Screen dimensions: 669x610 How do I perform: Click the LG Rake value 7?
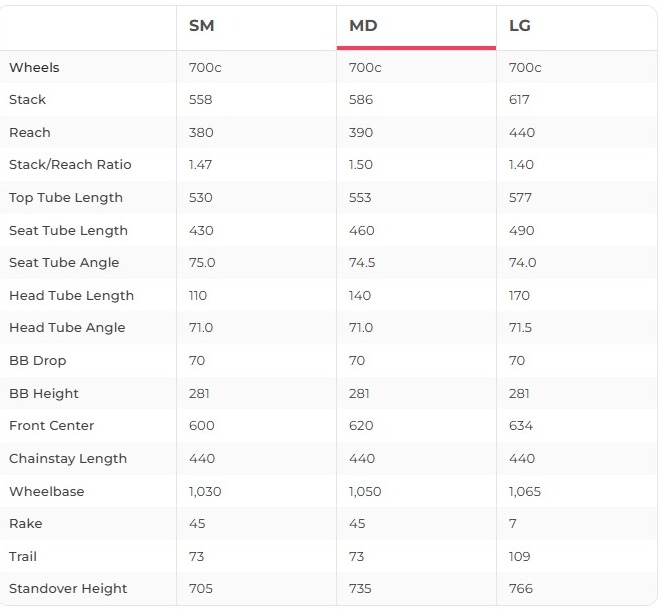[513, 524]
